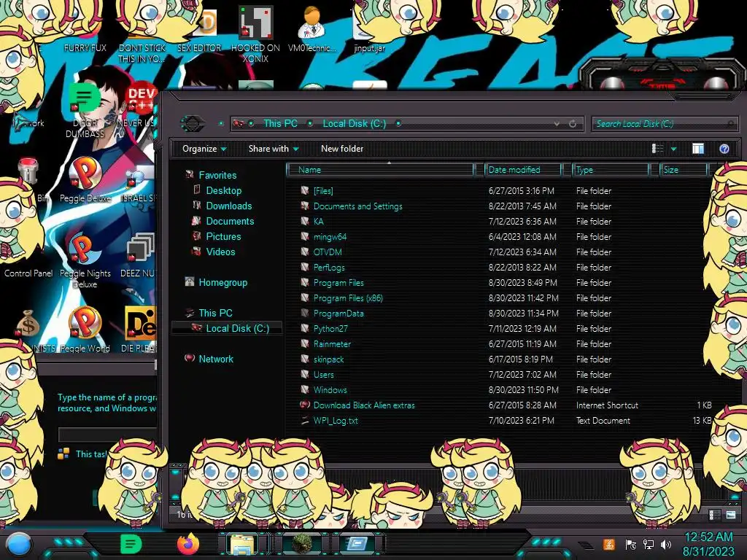Open HOOKED ON XONIX desktop icon

tap(255, 35)
